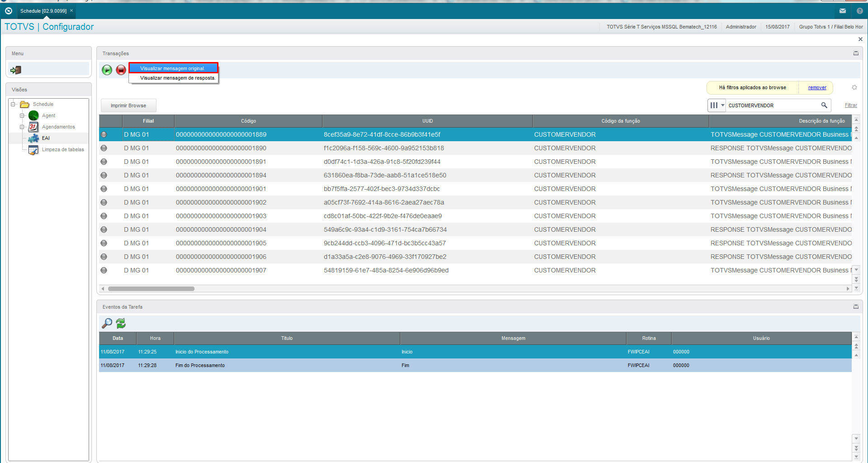Sort by the Descrição da função column header
Screen dimensions: 868x463
pyautogui.click(x=780, y=121)
